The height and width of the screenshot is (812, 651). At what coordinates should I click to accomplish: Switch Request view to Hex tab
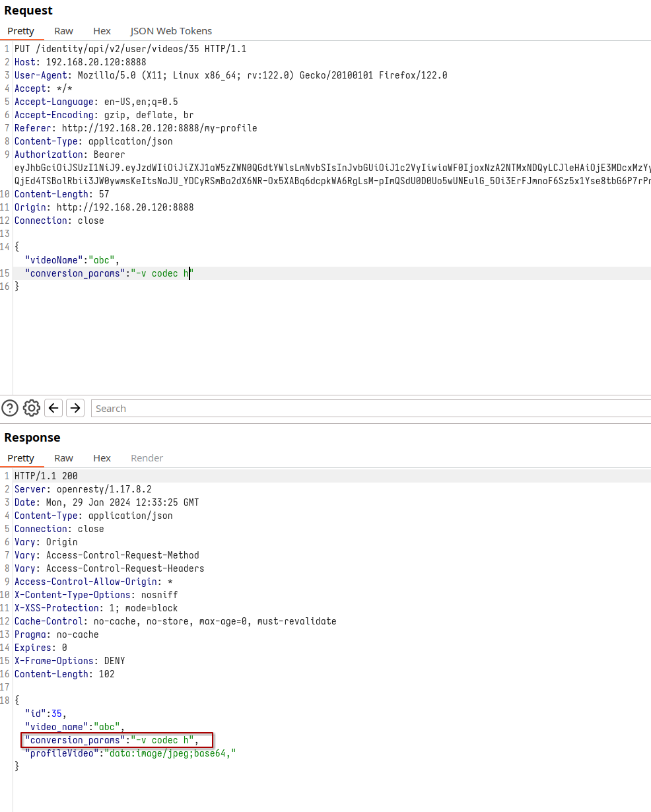(102, 31)
